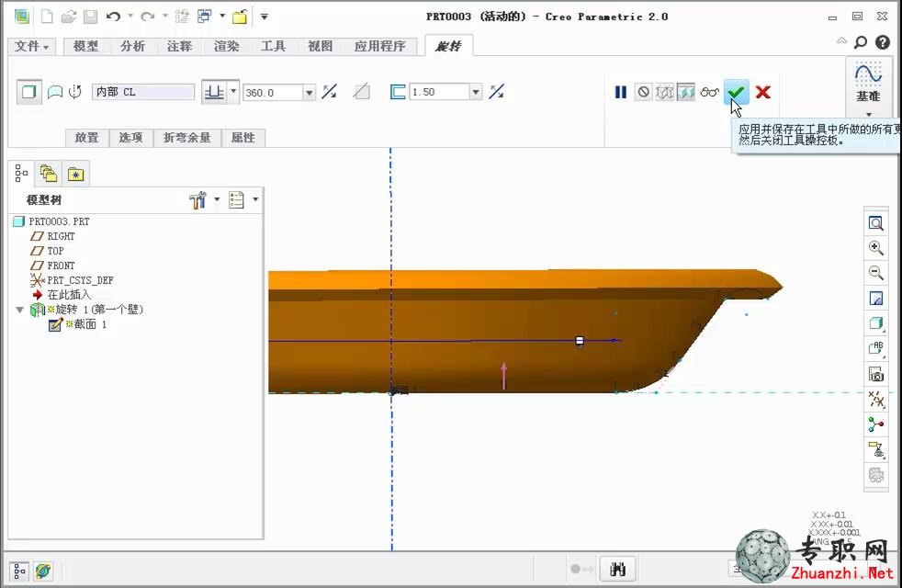This screenshot has height=588, width=902.
Task: Create a new file from quick access toolbar
Action: (x=47, y=17)
